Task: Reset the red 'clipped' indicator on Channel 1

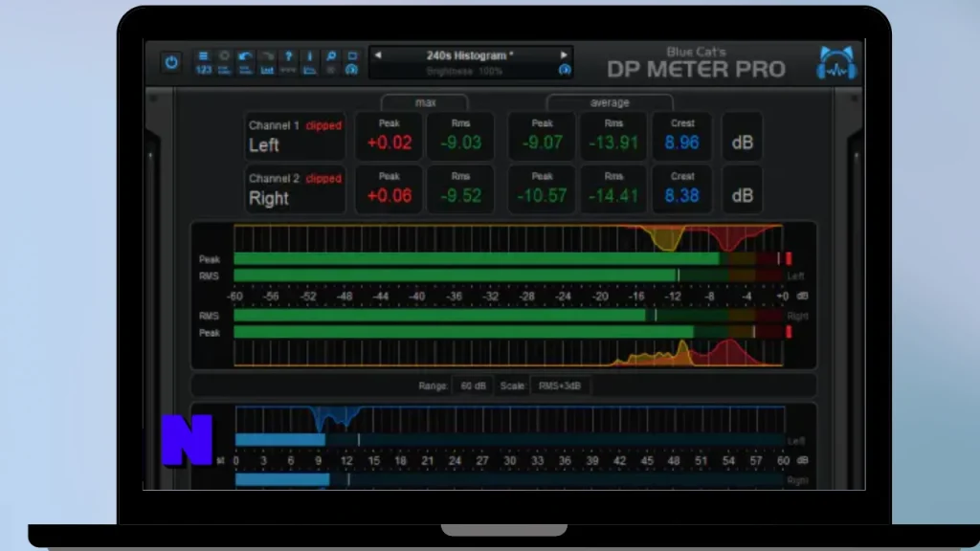Action: 323,125
